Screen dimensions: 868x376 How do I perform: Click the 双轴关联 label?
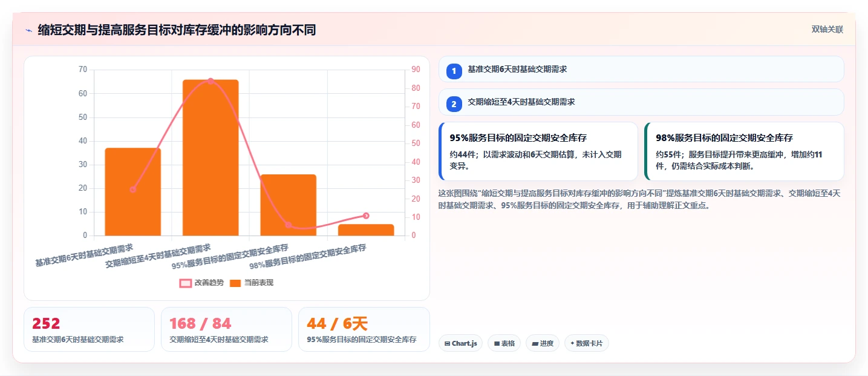click(827, 30)
